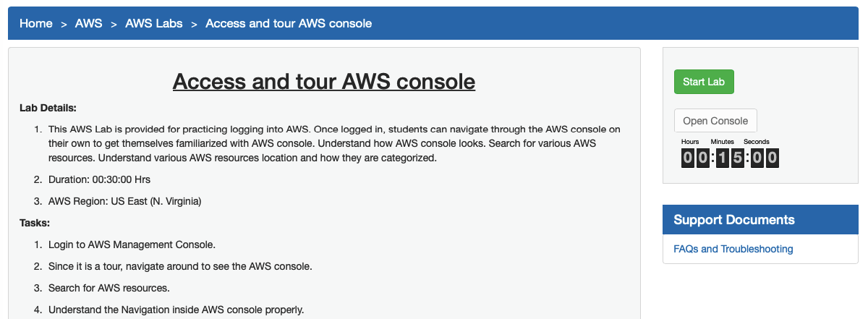Viewport: 868px width, 319px height.
Task: Open the AWS breadcrumb link
Action: click(x=88, y=23)
